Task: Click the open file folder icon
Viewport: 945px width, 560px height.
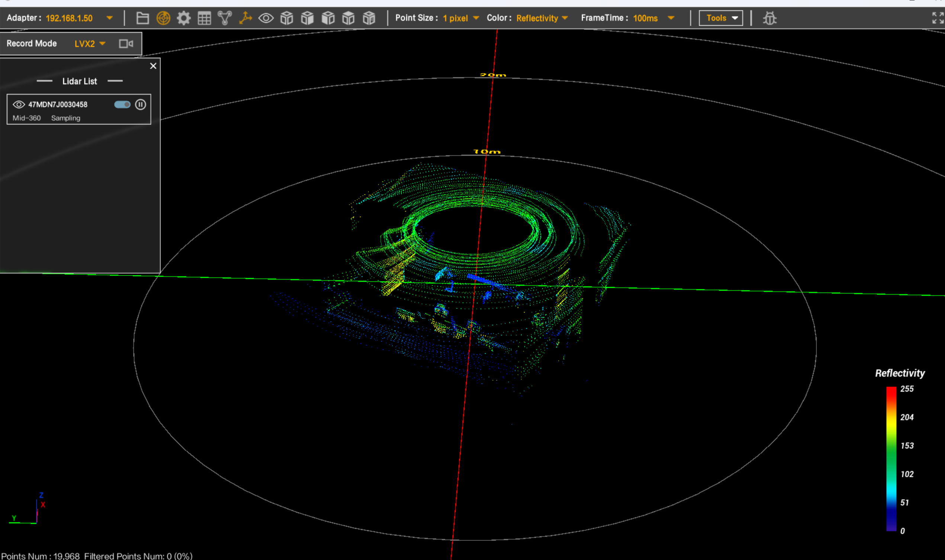Action: [x=143, y=18]
